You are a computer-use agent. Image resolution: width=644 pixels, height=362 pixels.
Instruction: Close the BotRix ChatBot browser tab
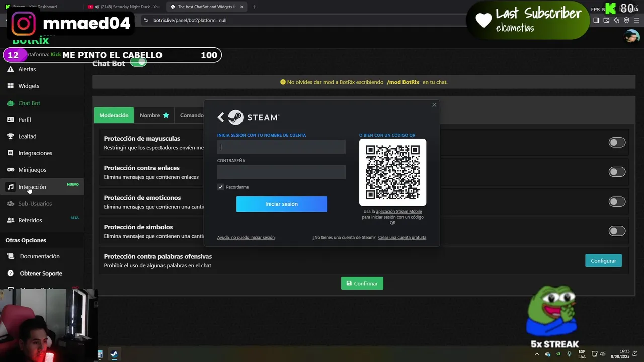[242, 7]
